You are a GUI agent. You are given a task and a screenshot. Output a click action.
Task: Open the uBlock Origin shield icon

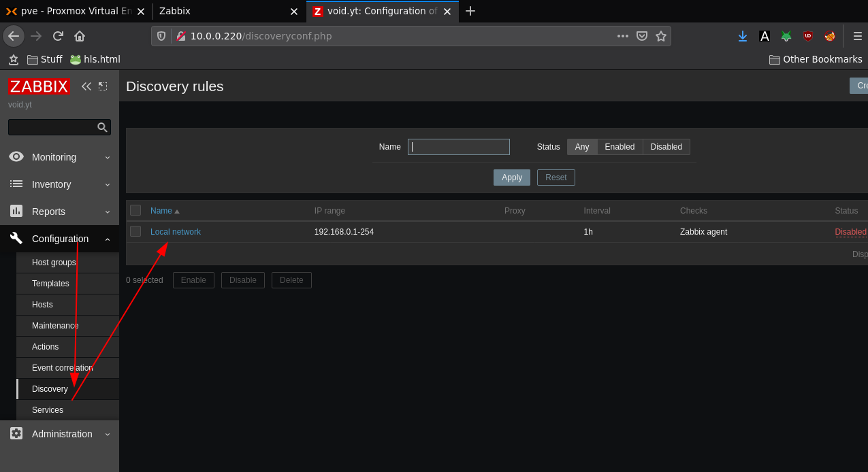[808, 36]
